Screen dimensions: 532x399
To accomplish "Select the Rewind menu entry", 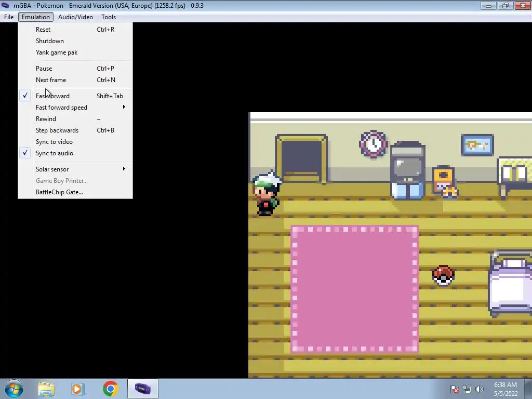I will 75,119.
